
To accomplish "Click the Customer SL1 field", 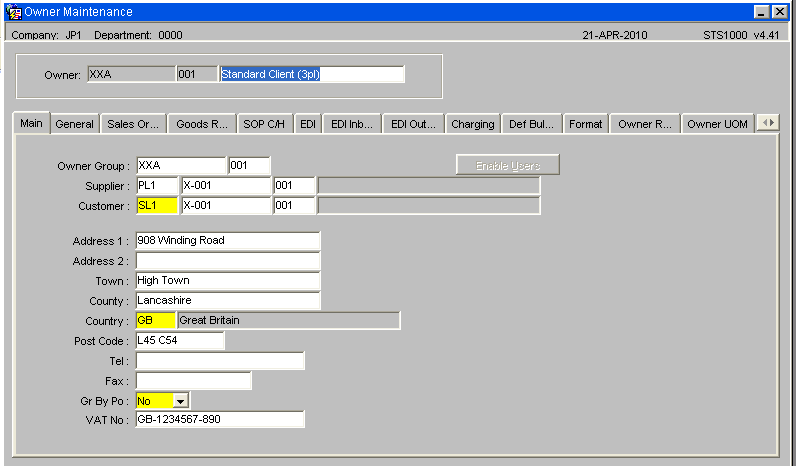I will coord(157,206).
